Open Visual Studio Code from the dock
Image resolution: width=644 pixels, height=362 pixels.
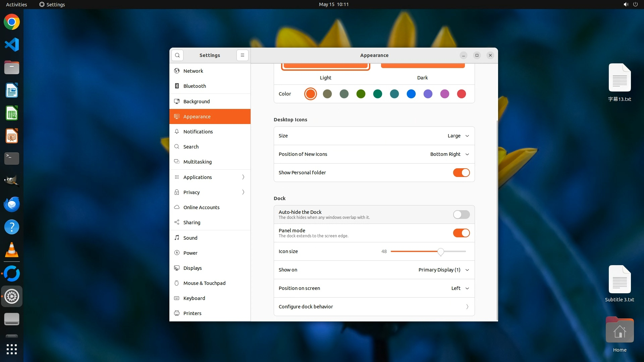pyautogui.click(x=12, y=45)
